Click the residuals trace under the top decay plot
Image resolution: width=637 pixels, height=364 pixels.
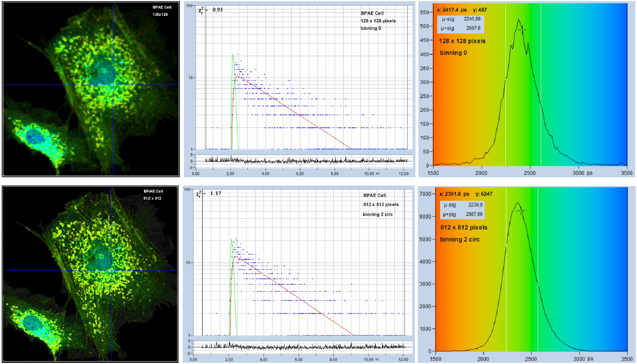tap(306, 160)
